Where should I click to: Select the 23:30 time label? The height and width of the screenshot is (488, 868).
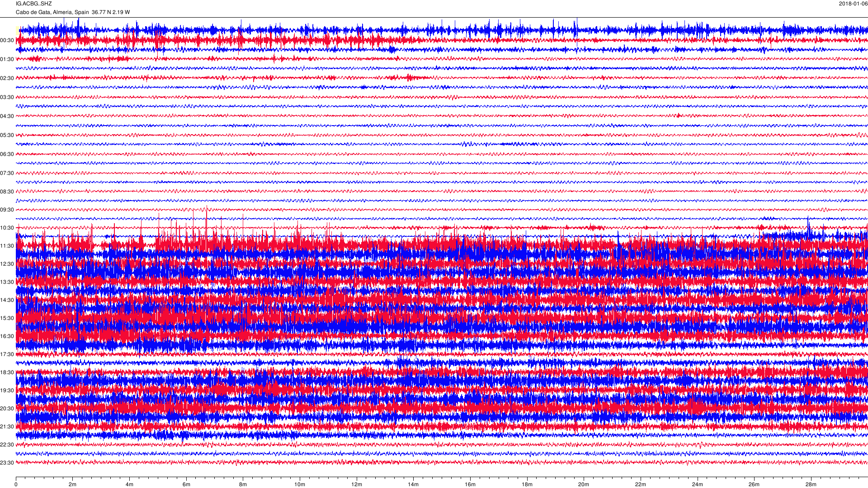tap(7, 463)
